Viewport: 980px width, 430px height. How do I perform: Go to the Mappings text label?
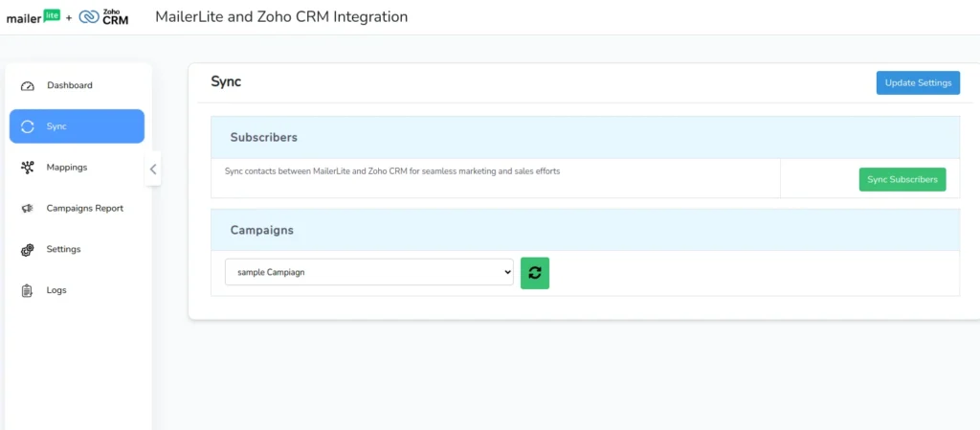pos(67,168)
